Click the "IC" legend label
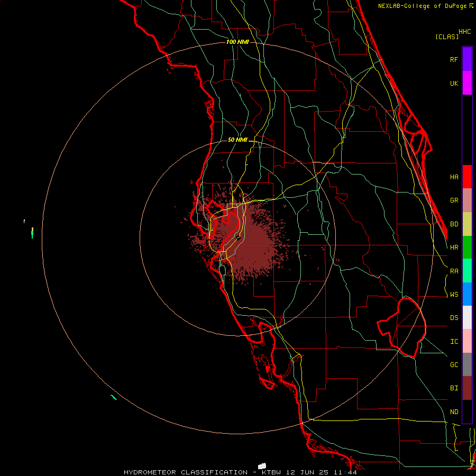Screen dimensions: 476x476 click(454, 342)
